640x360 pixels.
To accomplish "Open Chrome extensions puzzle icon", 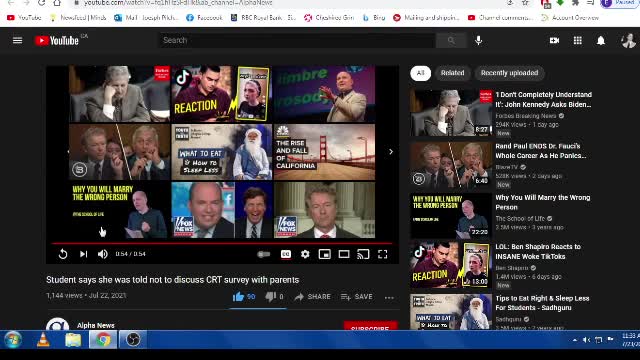I will 575,3.
